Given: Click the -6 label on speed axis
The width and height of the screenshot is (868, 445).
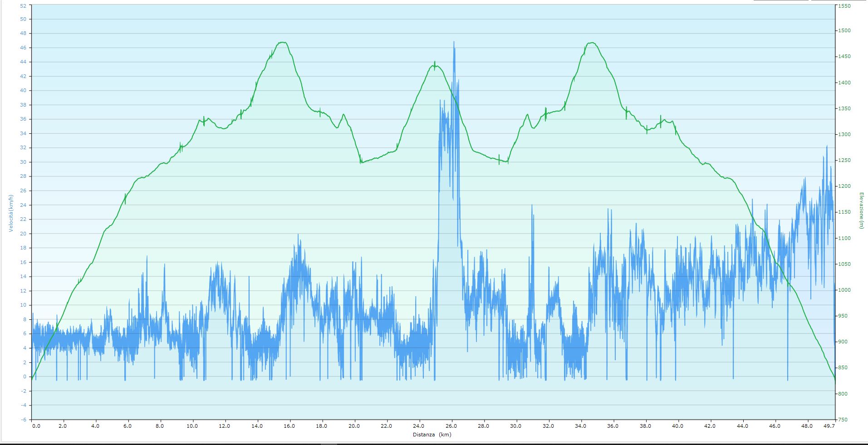Looking at the screenshot, I should [24, 420].
